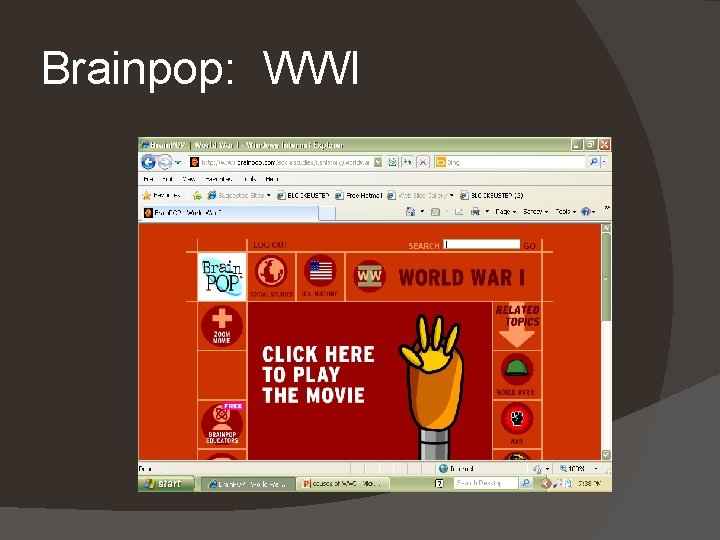
Task: Click the Search Desktop taskbar field
Action: click(486, 483)
